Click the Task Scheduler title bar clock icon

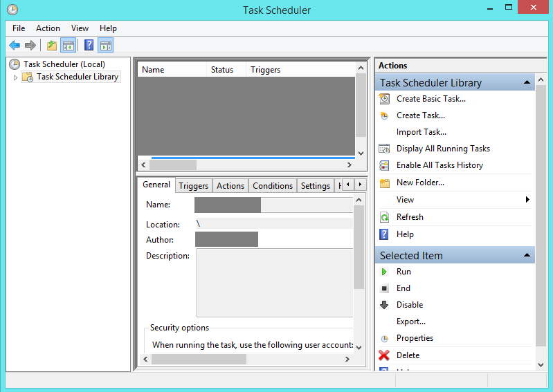pyautogui.click(x=12, y=10)
